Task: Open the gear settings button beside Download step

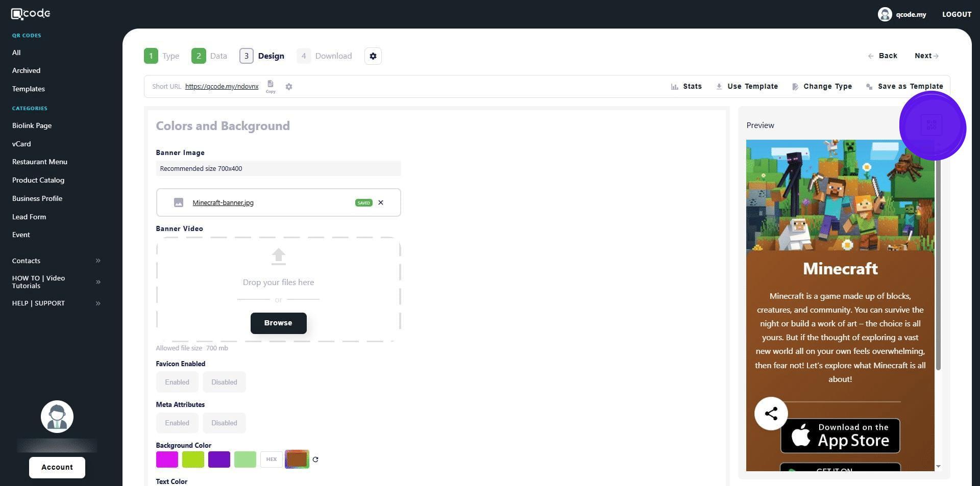Action: point(373,56)
